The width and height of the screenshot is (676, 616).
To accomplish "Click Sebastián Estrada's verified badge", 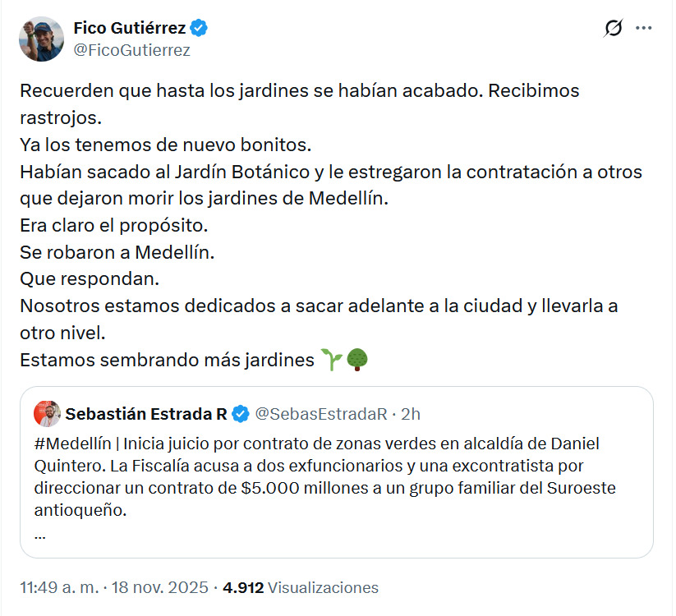I will (241, 414).
